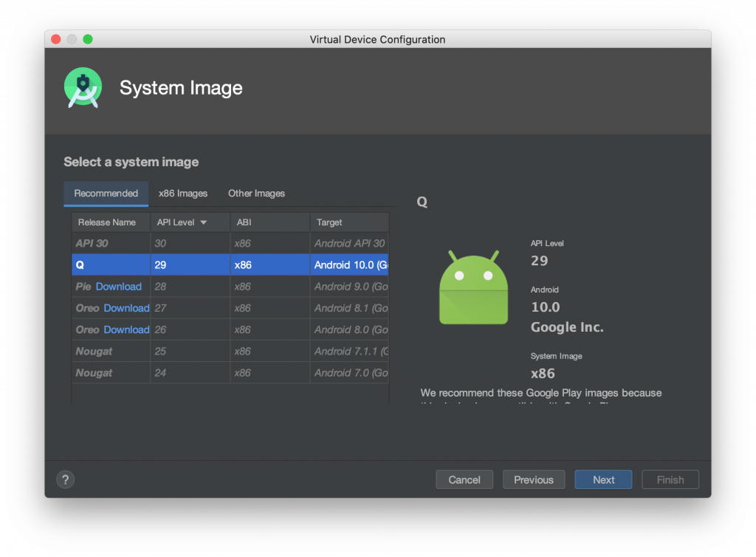Sort by the Release Name column header
The image size is (756, 557).
111,222
